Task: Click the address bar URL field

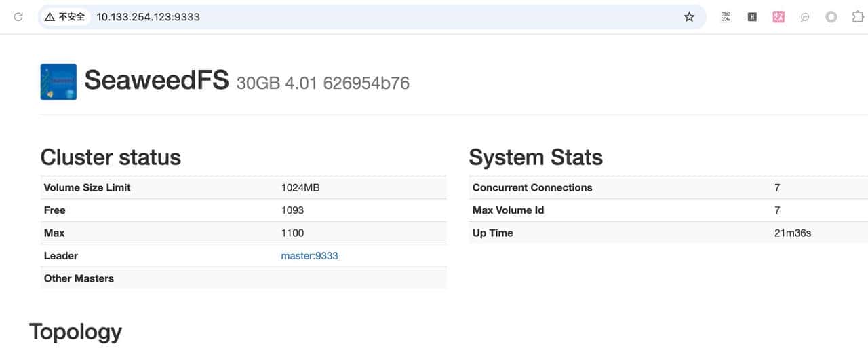Action: 339,17
